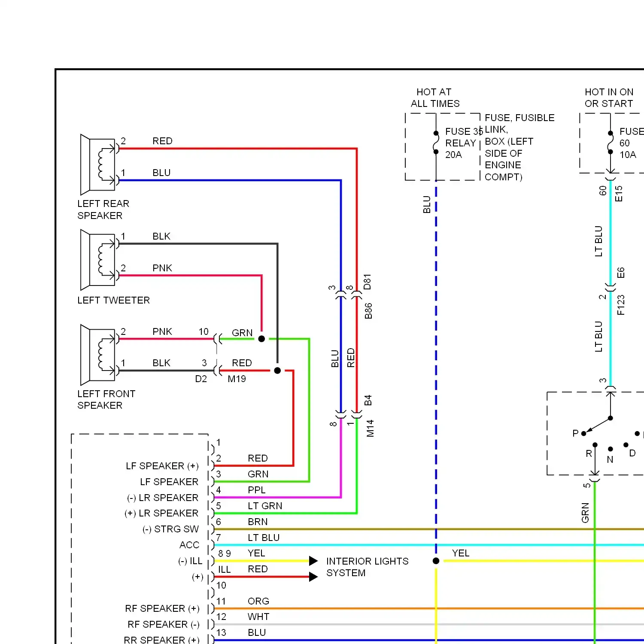Click the 'HOT IN ON OR START' label
This screenshot has height=644, width=644.
click(609, 98)
